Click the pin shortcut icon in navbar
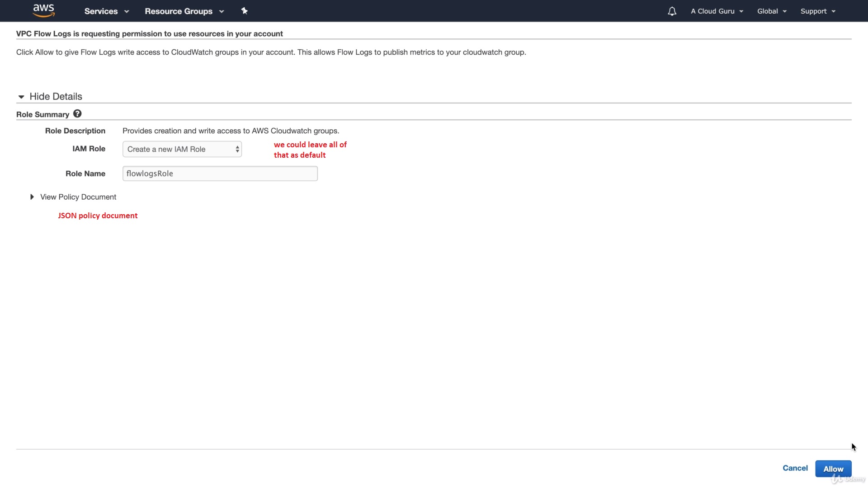Image resolution: width=868 pixels, height=488 pixels. (x=245, y=11)
